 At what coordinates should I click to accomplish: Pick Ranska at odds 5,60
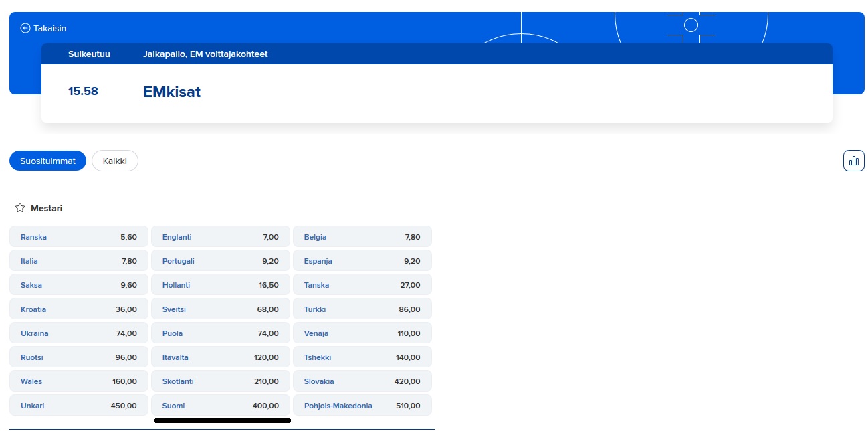pyautogui.click(x=79, y=237)
